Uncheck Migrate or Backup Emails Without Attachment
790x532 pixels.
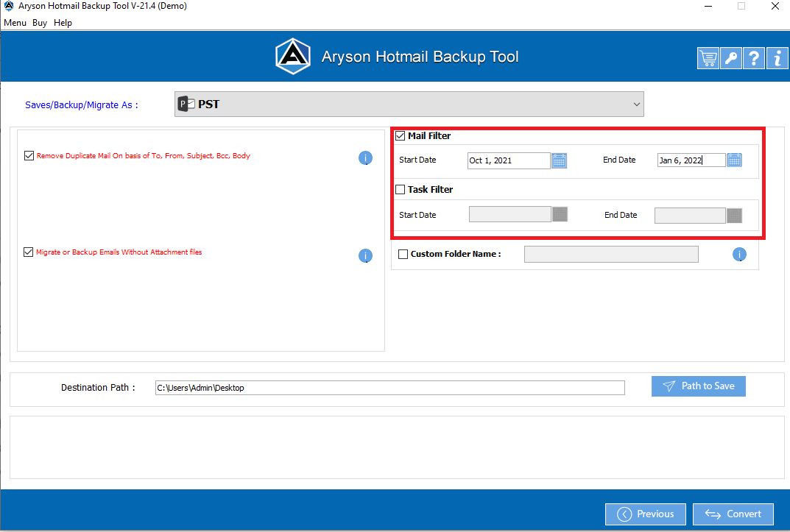(28, 252)
